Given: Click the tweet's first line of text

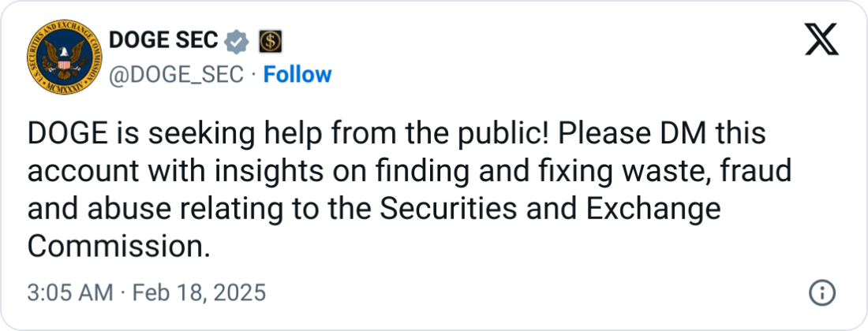Looking at the screenshot, I should (396, 135).
